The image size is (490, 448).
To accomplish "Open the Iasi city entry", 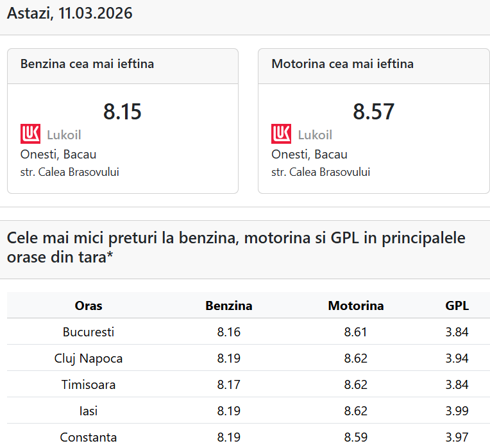I will pos(89,411).
